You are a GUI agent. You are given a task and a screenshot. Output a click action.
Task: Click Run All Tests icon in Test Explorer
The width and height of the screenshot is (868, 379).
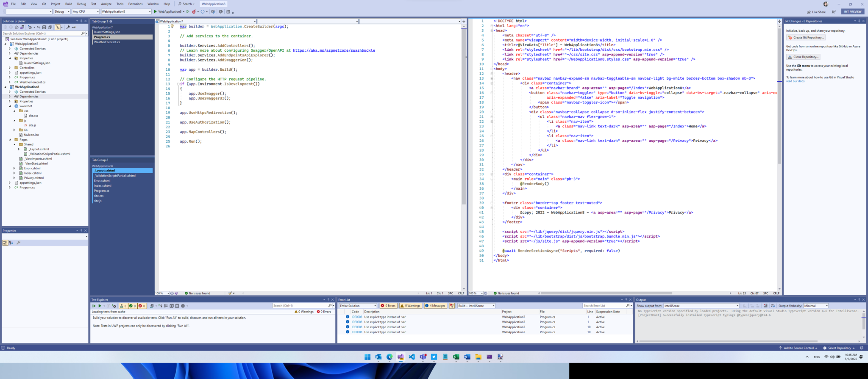pos(94,306)
